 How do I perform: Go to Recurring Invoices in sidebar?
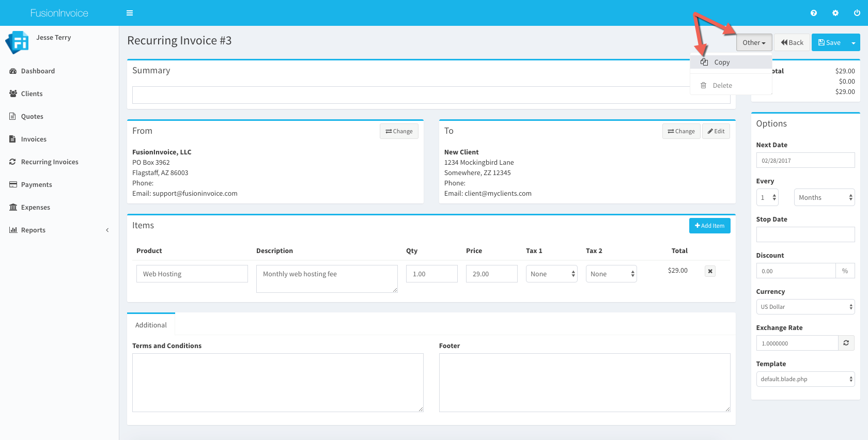point(50,162)
